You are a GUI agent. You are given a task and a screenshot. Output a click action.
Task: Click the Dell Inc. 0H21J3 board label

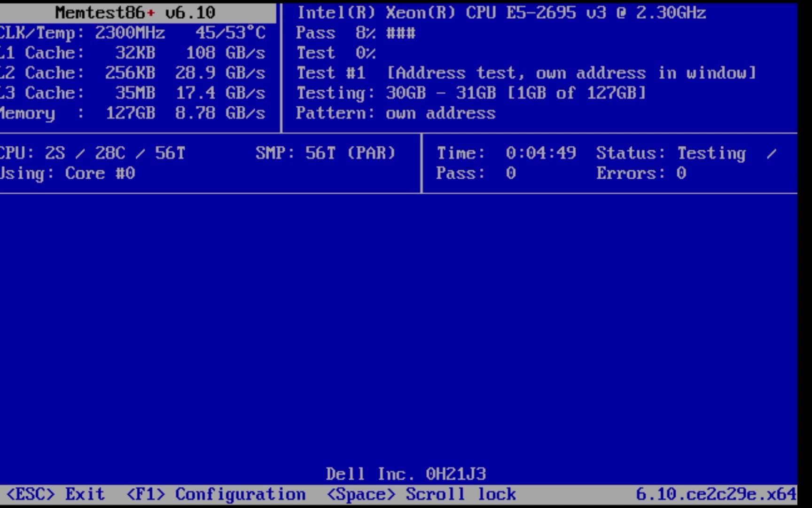406,474
